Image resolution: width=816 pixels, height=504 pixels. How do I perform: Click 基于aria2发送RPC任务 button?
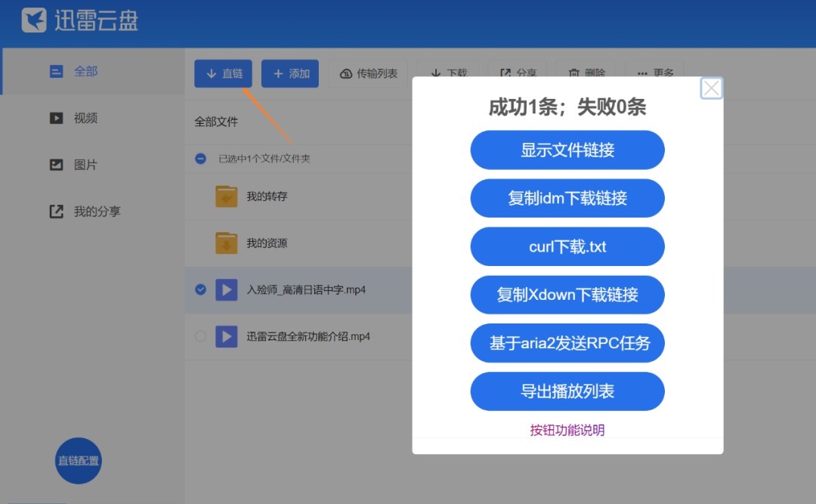point(567,343)
